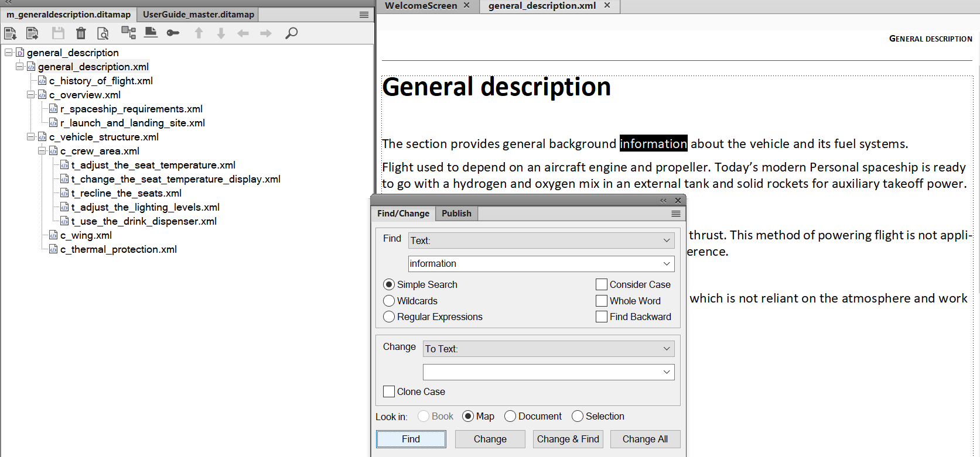
Task: Select c_wing.xml in the map tree
Action: (x=86, y=235)
